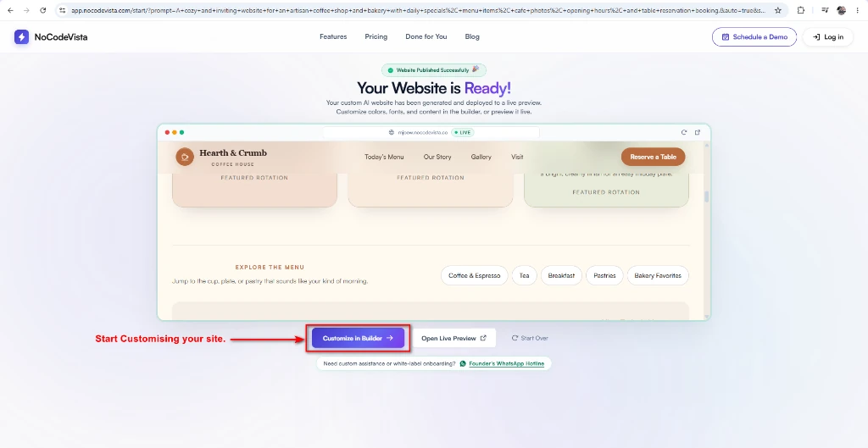Bookmark this page with the star icon
The height and width of the screenshot is (448, 868).
[x=778, y=10]
